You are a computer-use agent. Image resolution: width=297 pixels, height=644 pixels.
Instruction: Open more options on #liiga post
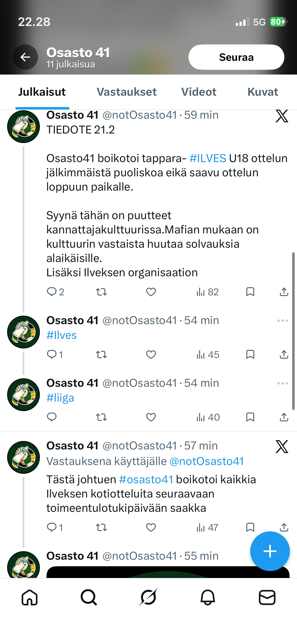(x=282, y=383)
